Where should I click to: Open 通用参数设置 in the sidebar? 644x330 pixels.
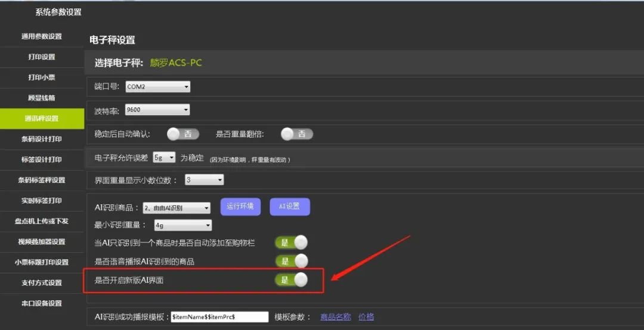coord(42,36)
